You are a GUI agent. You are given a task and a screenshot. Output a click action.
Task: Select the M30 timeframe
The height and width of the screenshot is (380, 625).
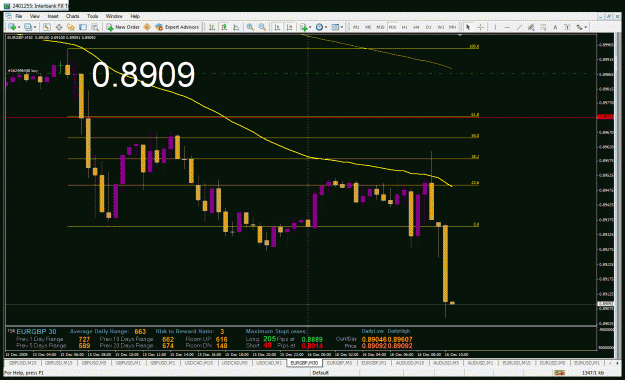point(393,27)
